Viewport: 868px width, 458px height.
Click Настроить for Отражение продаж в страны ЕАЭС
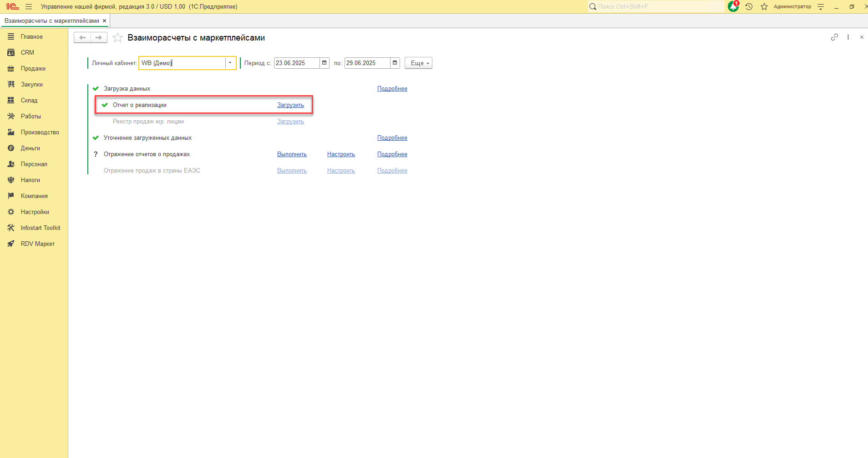[x=341, y=170]
